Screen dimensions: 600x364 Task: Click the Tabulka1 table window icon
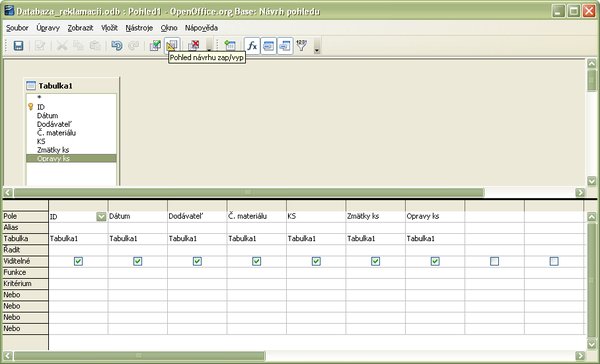tap(31, 86)
